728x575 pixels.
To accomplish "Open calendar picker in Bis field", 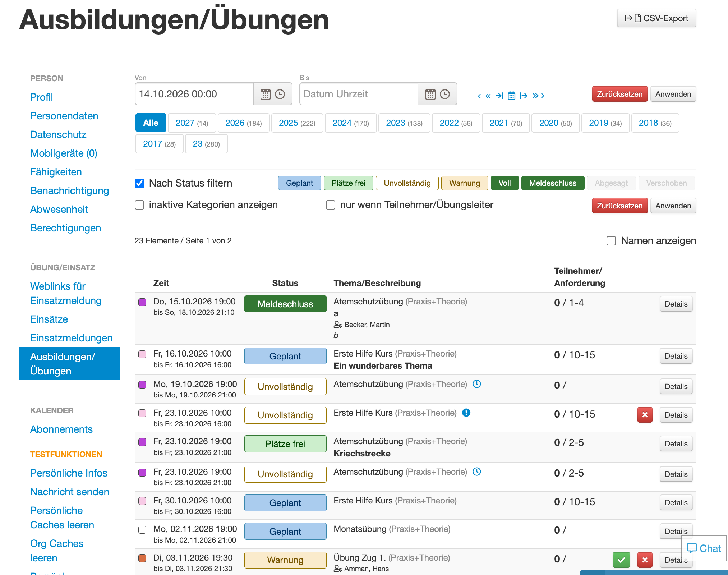I will click(x=430, y=94).
